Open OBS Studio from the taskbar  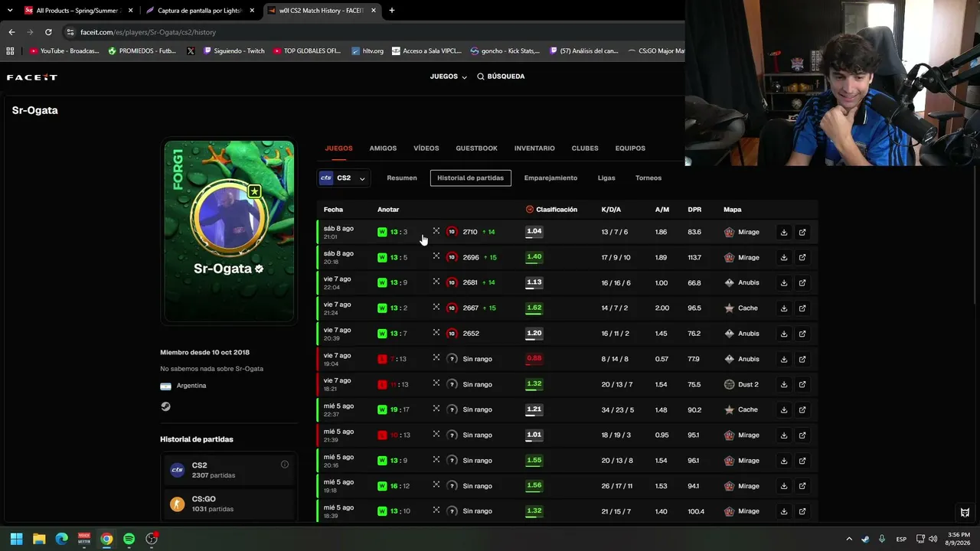click(152, 539)
